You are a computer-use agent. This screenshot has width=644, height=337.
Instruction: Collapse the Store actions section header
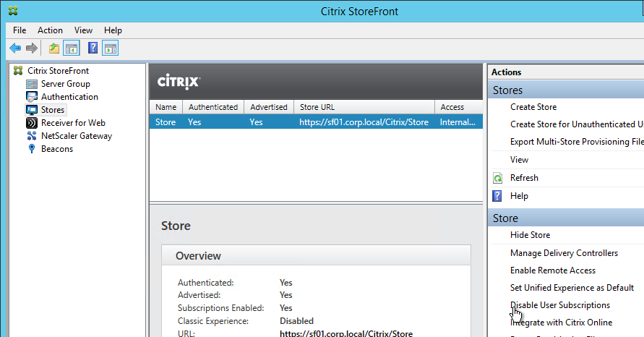point(566,218)
